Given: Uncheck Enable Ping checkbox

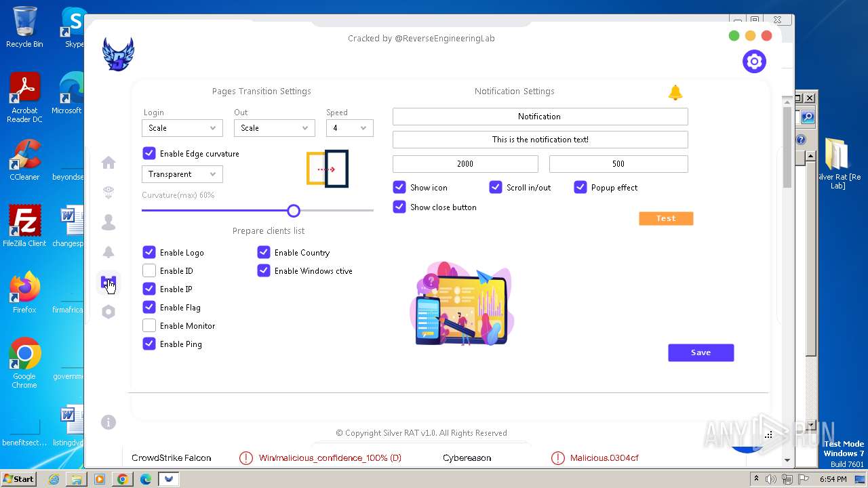Looking at the screenshot, I should (x=149, y=344).
